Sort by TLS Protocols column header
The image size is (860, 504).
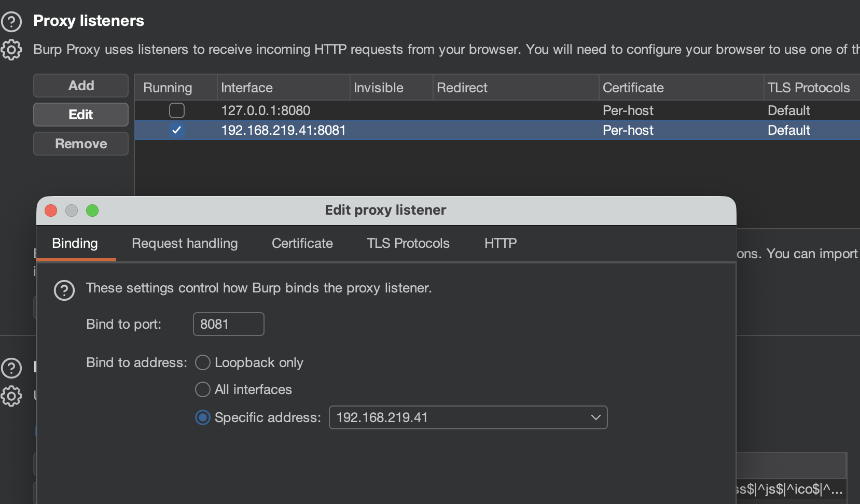812,88
